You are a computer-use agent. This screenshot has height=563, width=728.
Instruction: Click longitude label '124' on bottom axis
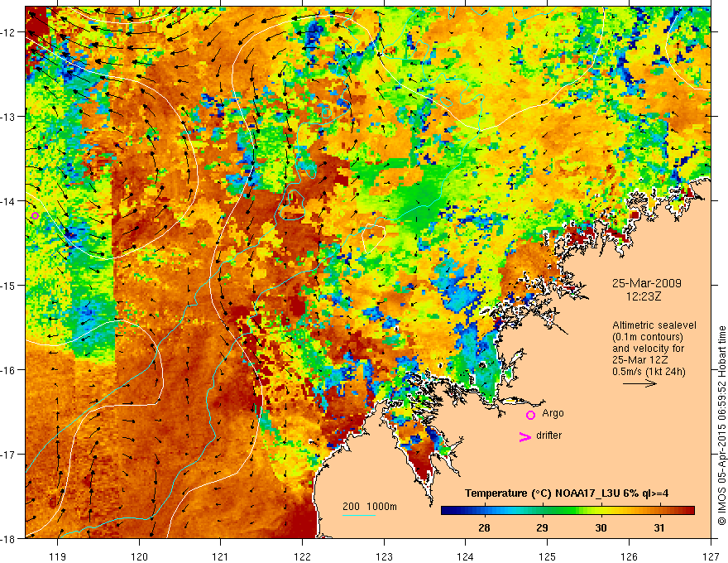tap(466, 556)
